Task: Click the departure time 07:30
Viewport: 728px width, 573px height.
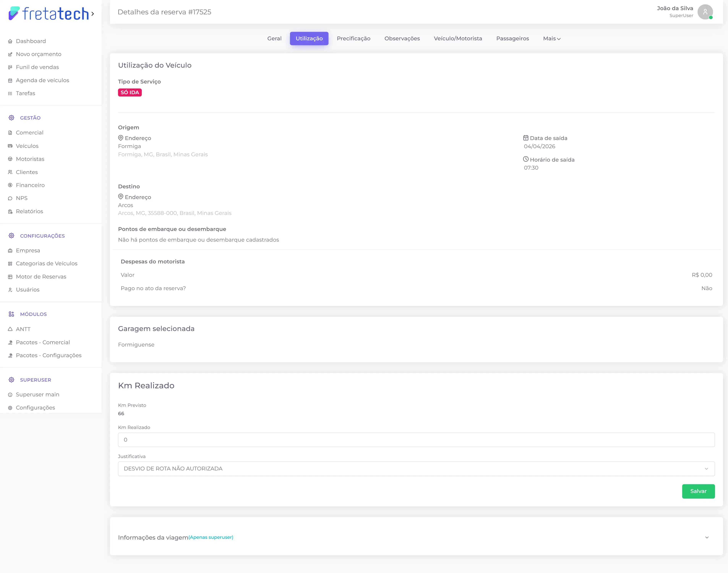Action: pyautogui.click(x=531, y=168)
